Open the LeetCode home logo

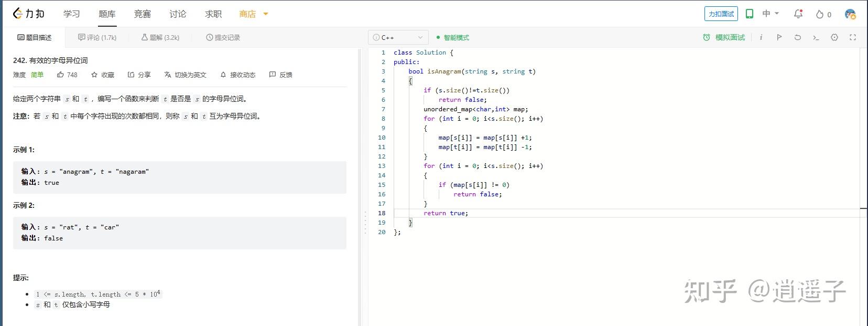pos(28,14)
